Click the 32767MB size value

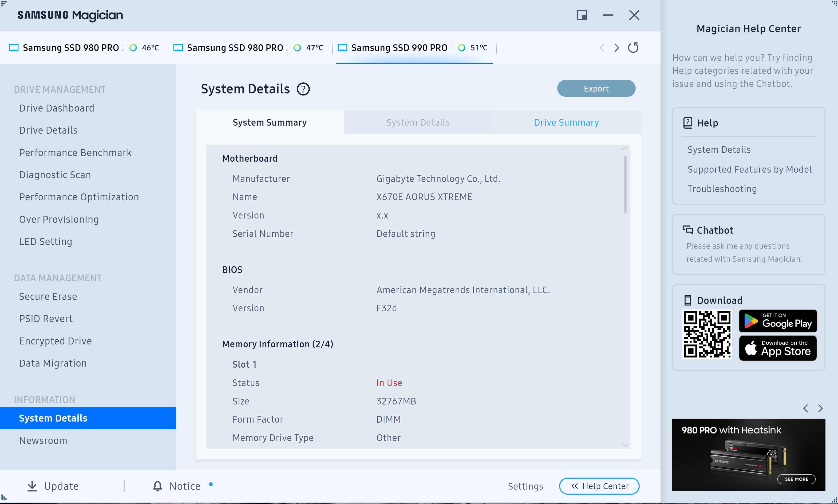tap(396, 401)
